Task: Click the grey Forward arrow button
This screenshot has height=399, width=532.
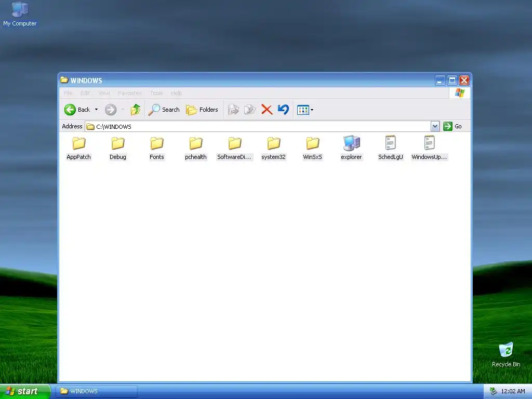Action: [x=111, y=110]
